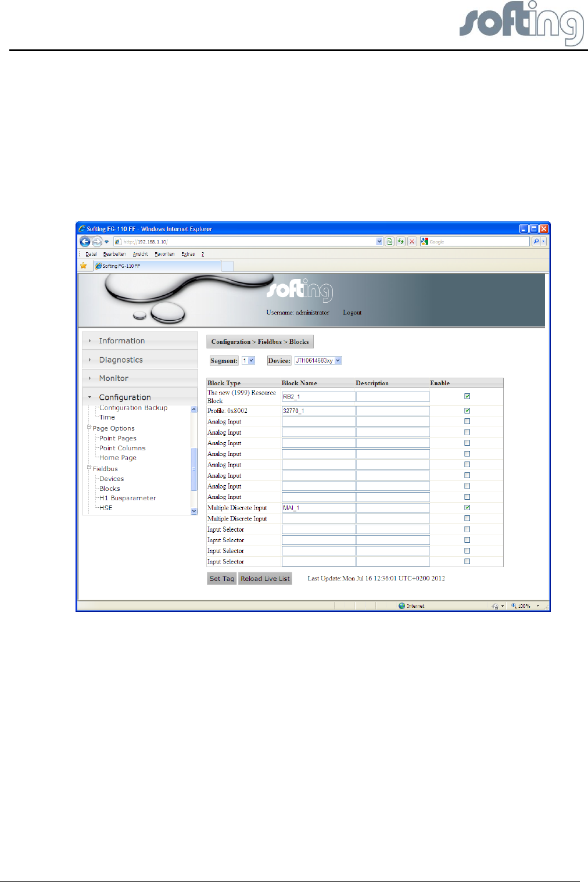
Task: Open the Device dropdown JTH0614683xy
Action: [318, 361]
